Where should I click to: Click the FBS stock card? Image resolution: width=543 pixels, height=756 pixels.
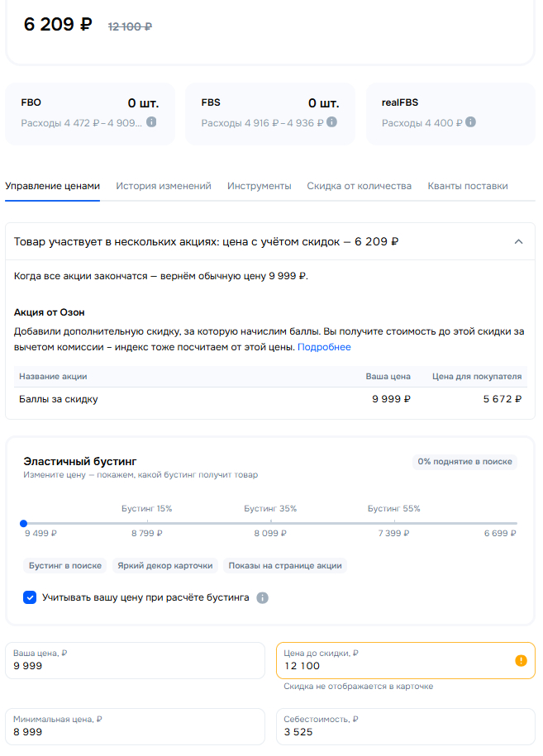click(x=270, y=114)
